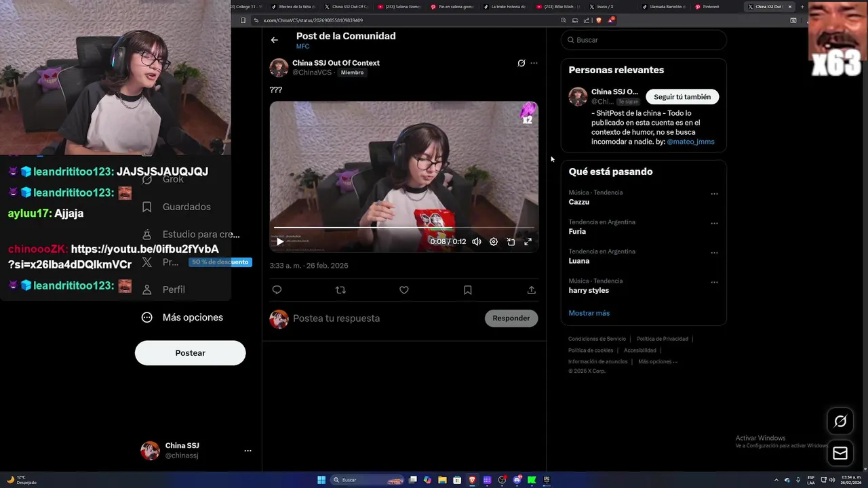This screenshot has height=488, width=868.
Task: Open a new browser tab with plus
Action: point(802,7)
